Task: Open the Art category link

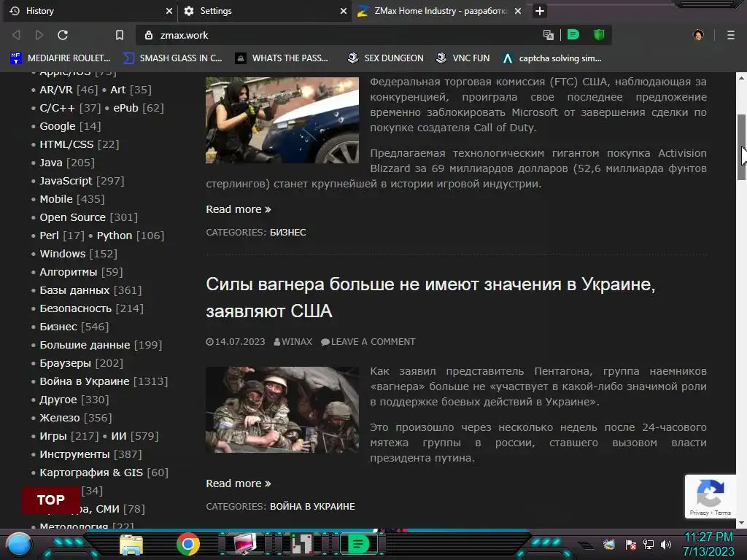Action: click(118, 90)
